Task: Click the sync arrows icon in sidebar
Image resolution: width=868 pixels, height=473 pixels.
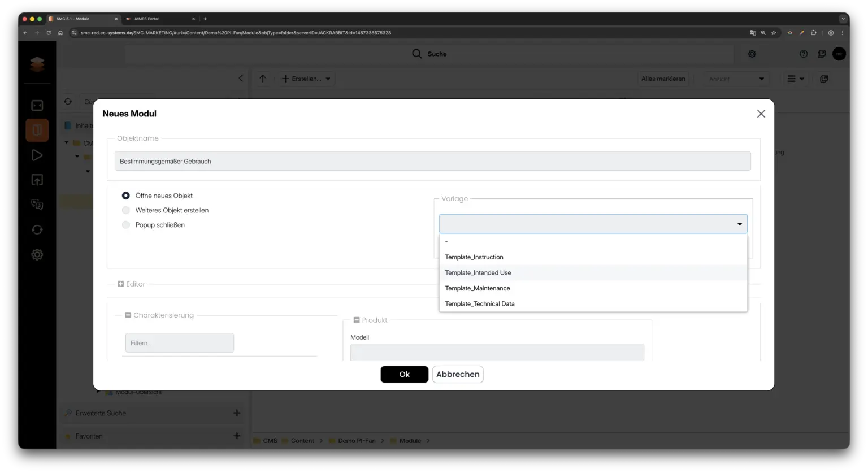Action: pyautogui.click(x=37, y=230)
